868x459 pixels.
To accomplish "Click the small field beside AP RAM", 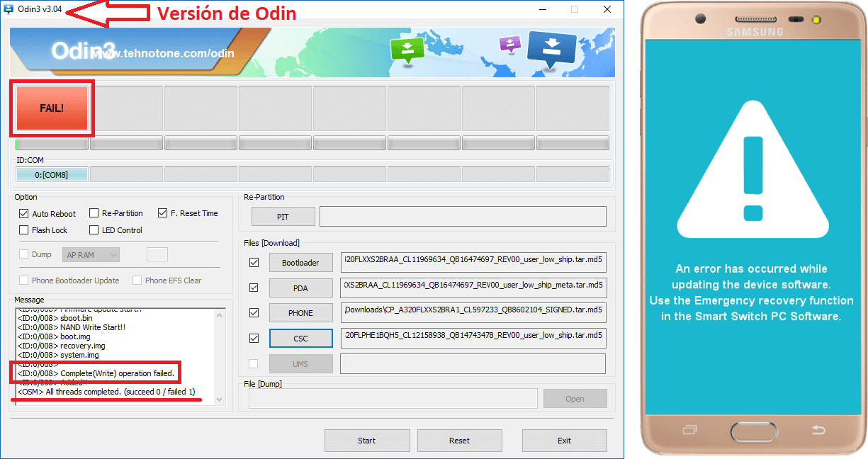I will click(157, 254).
